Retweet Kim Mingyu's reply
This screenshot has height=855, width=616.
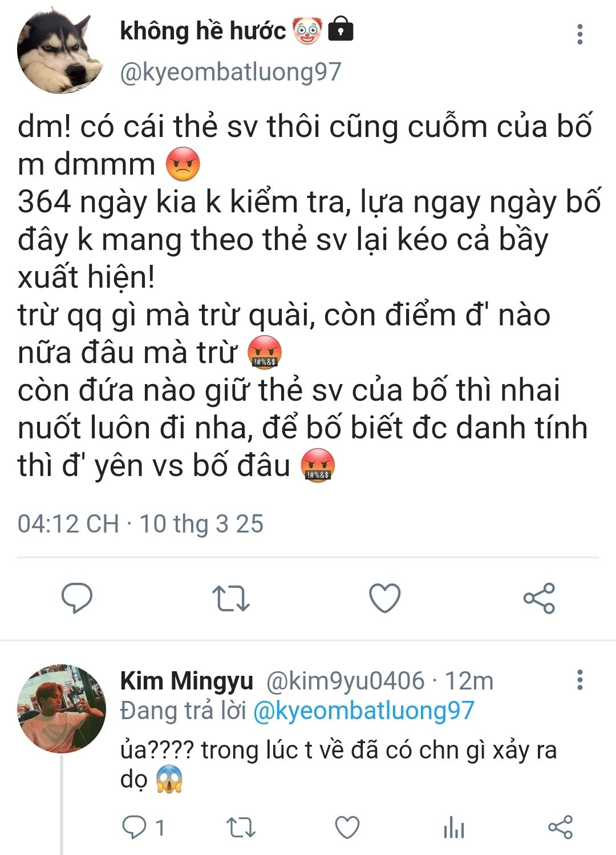pyautogui.click(x=241, y=828)
